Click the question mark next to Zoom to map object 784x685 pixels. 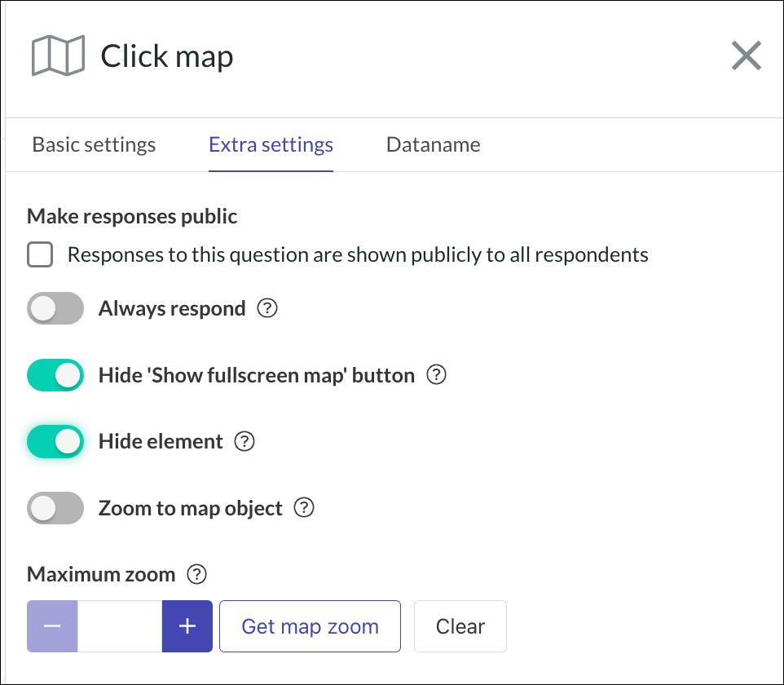coord(304,507)
